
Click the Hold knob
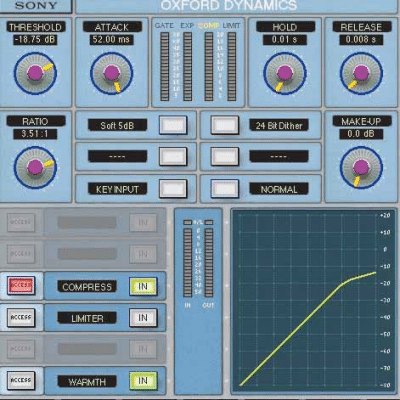(285, 73)
